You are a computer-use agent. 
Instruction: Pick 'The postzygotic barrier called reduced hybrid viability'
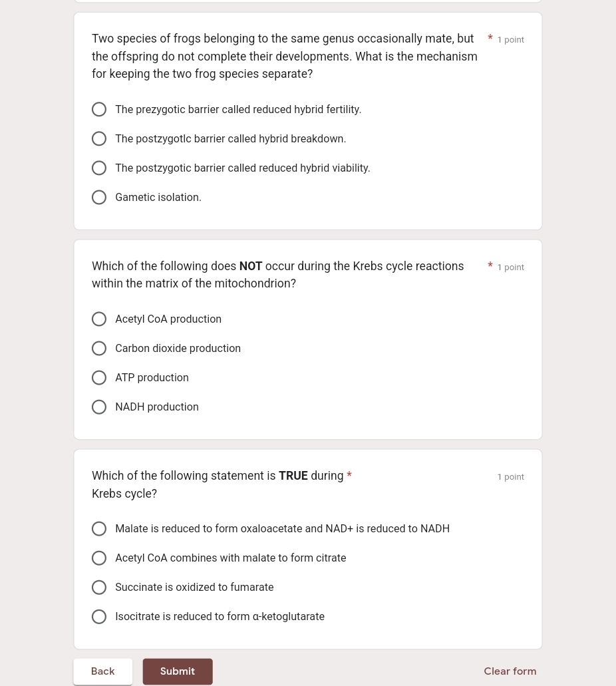coord(99,168)
